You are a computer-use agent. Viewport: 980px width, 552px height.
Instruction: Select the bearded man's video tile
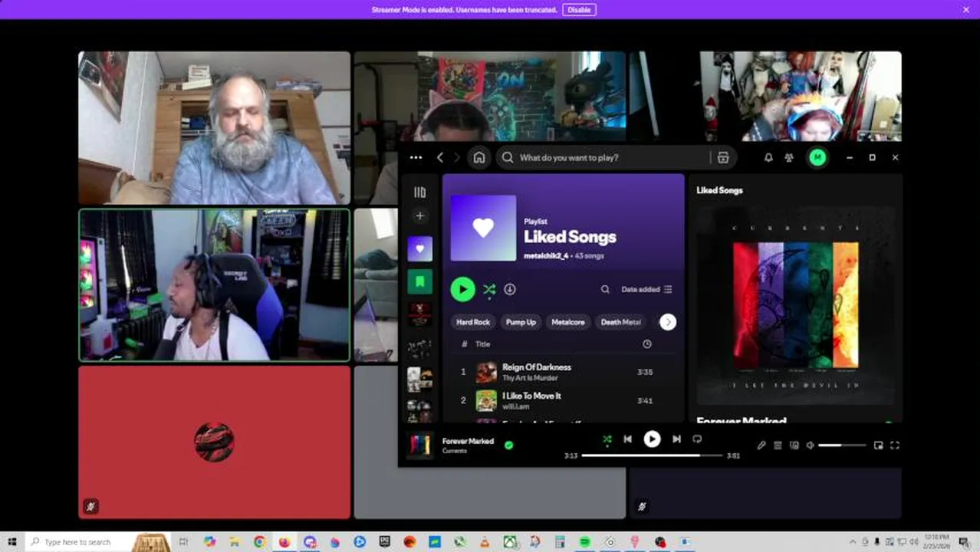[214, 128]
